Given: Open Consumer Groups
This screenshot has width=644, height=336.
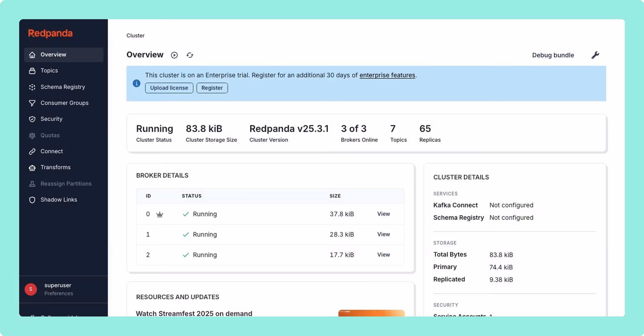Looking at the screenshot, I should (x=64, y=103).
